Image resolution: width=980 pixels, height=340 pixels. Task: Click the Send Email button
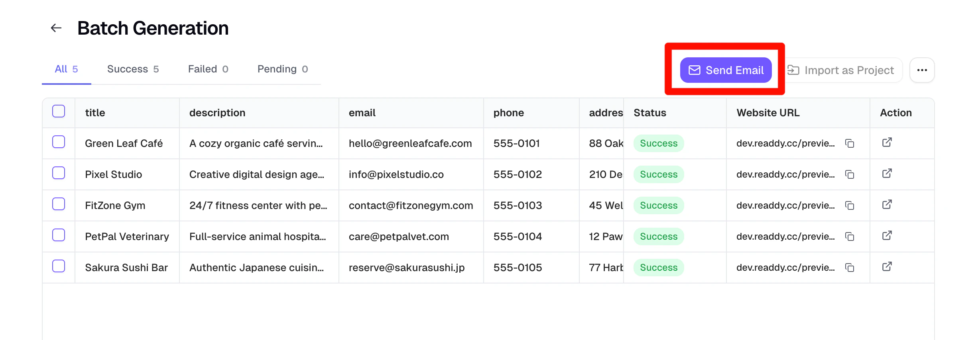tap(726, 70)
